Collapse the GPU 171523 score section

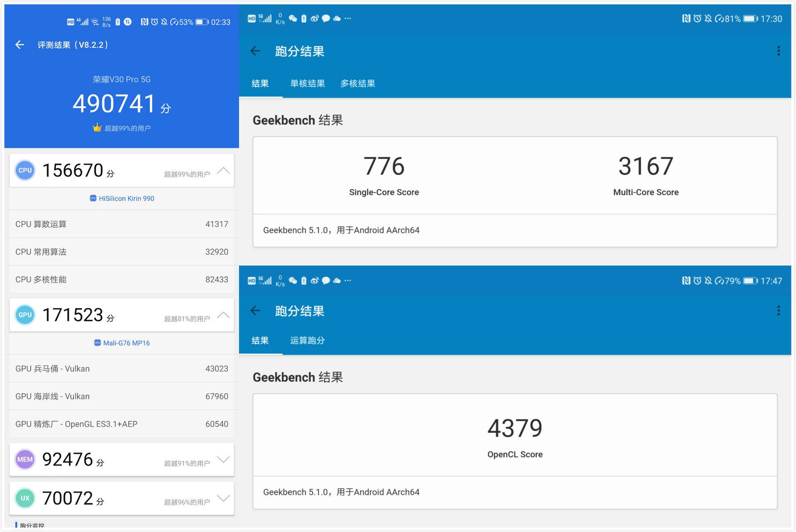click(223, 315)
